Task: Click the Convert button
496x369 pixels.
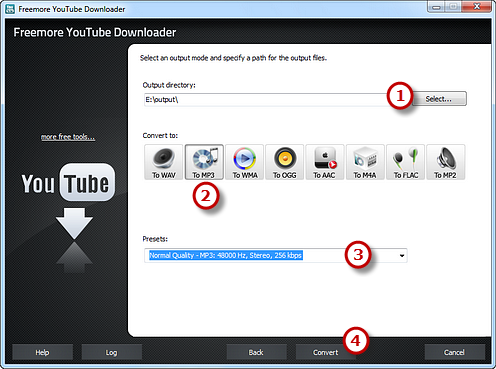Action: (325, 352)
